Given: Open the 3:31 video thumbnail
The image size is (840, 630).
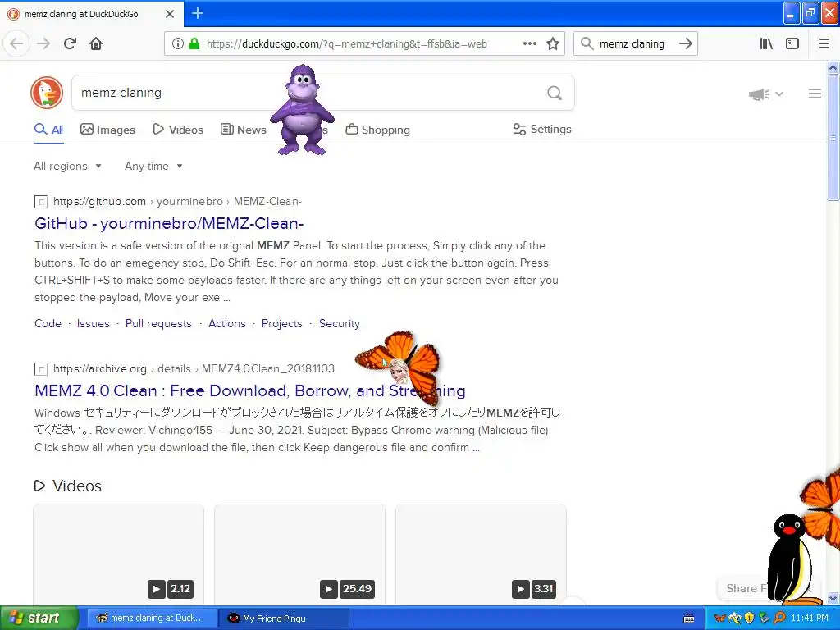Looking at the screenshot, I should 481,555.
